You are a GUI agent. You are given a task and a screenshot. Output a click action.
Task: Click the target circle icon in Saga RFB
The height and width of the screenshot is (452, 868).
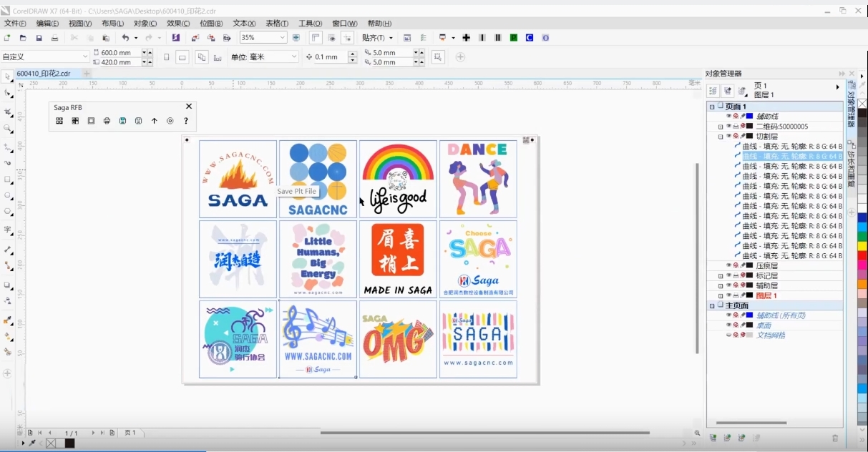coord(170,121)
